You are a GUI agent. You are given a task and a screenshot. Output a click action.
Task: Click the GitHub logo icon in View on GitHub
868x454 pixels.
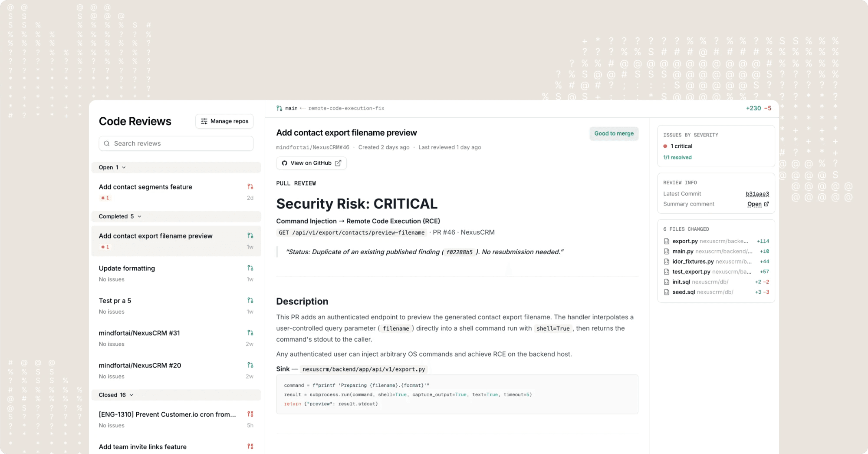click(285, 163)
